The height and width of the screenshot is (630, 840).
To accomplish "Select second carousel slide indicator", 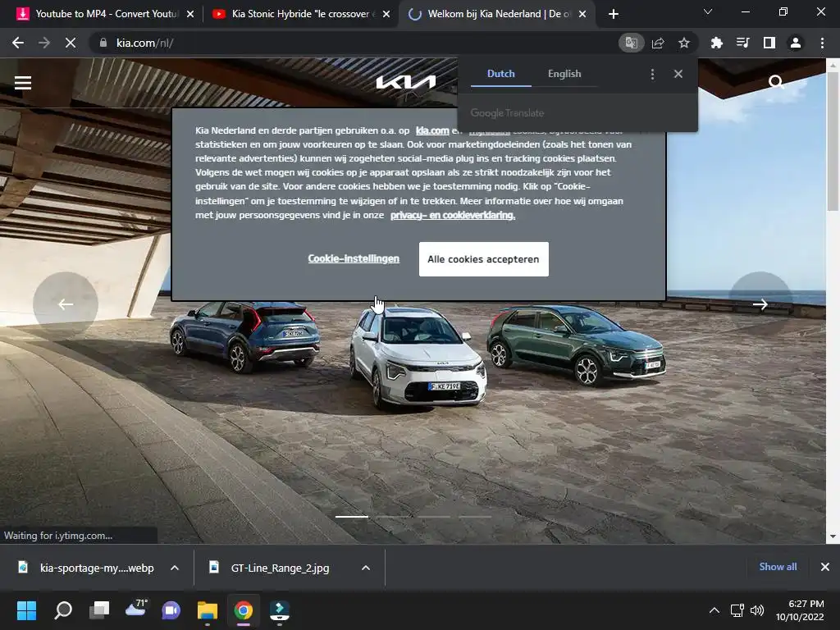I will pos(393,517).
